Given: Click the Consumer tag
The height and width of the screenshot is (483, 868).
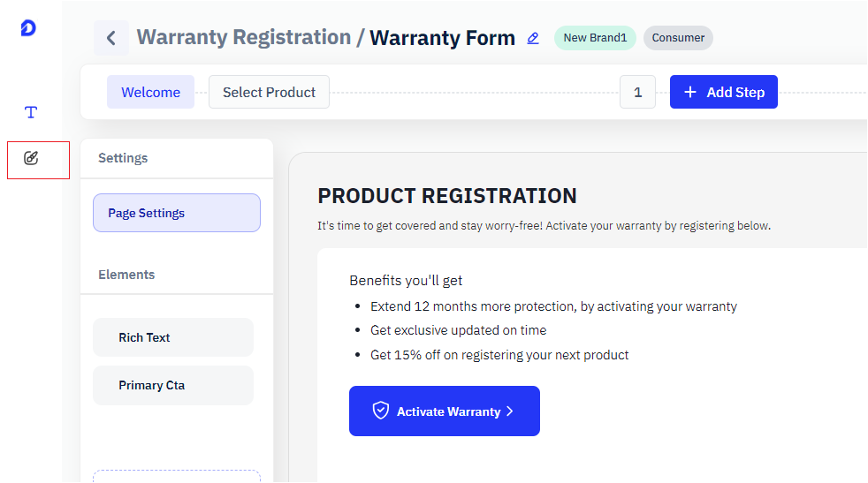Looking at the screenshot, I should (678, 38).
